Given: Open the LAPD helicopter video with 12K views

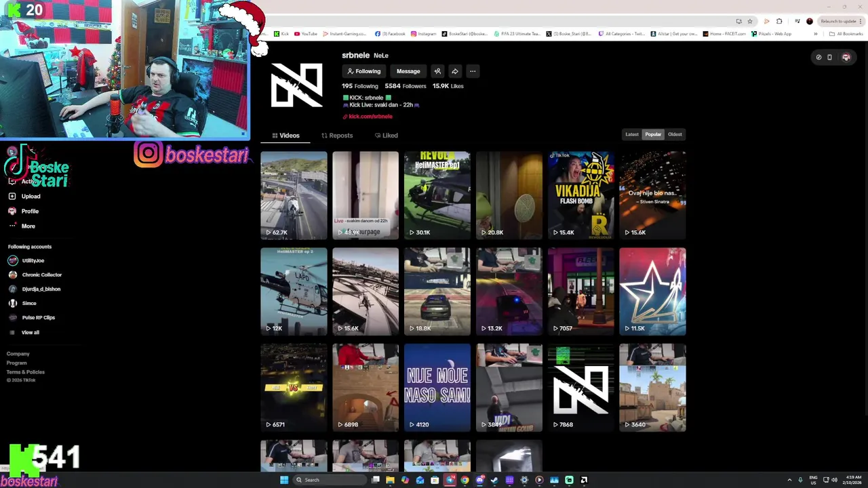Looking at the screenshot, I should [x=294, y=291].
